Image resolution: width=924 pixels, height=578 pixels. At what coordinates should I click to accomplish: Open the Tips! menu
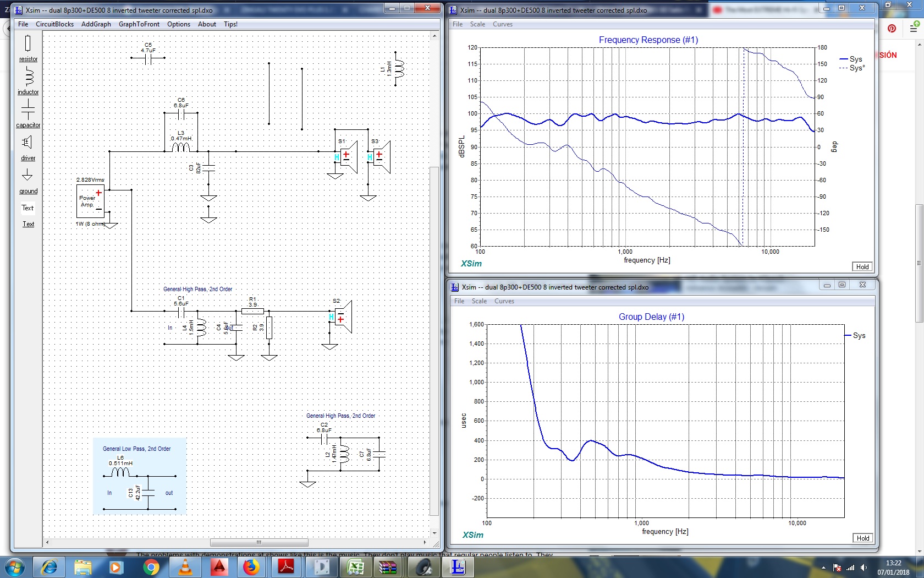(230, 24)
